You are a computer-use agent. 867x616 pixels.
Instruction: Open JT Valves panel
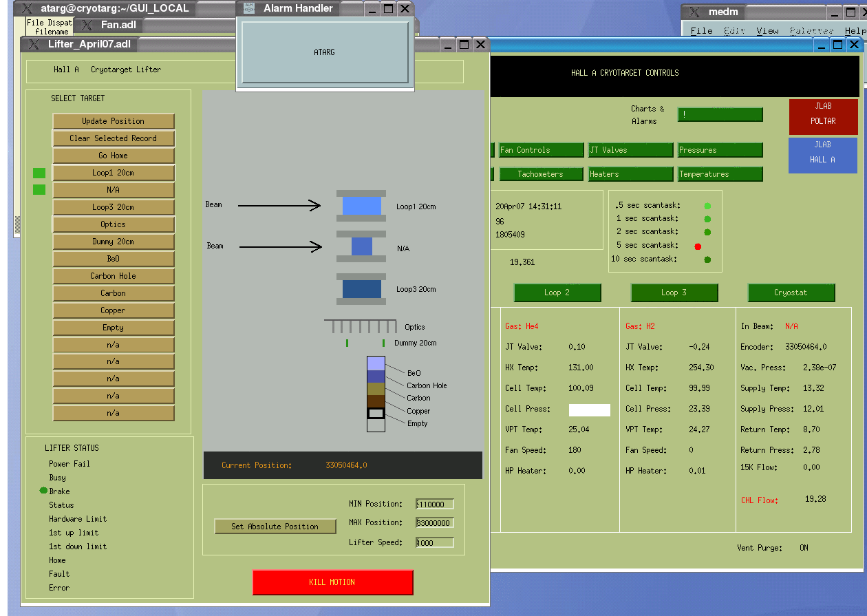(631, 150)
